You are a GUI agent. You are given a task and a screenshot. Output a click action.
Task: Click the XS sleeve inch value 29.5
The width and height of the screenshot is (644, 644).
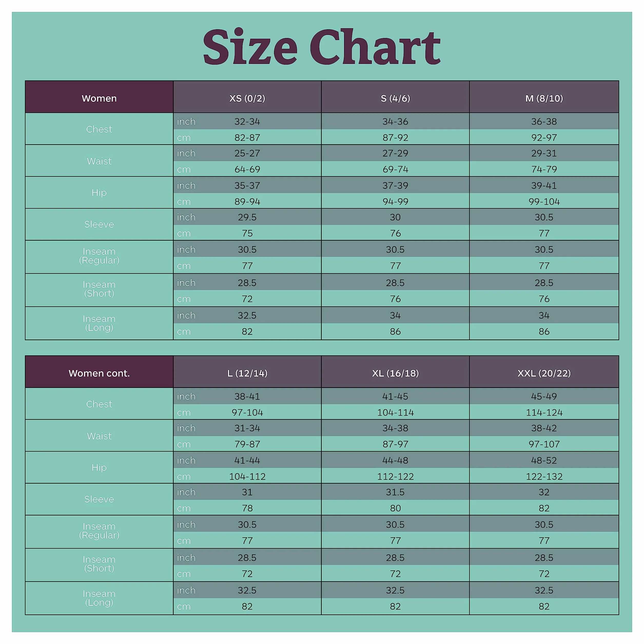tap(247, 217)
